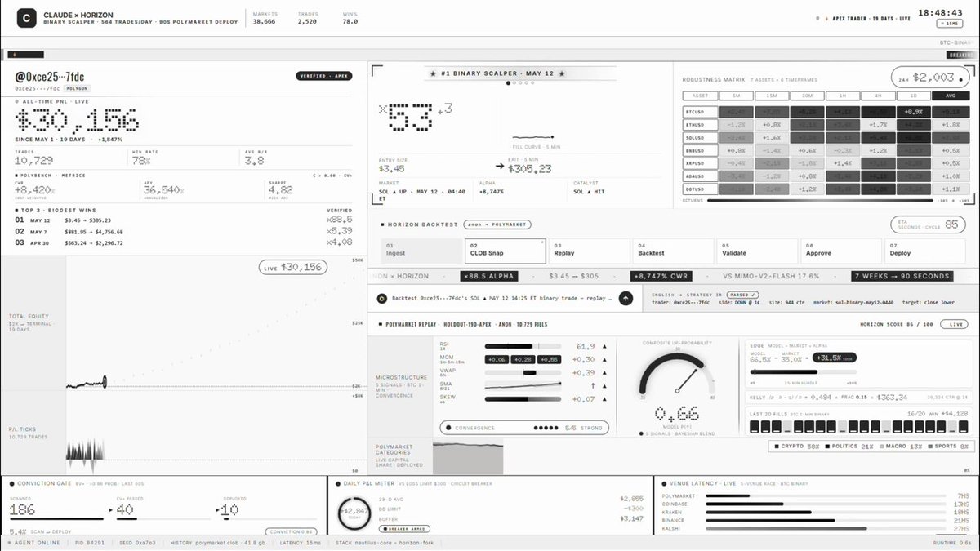Click the CONVICTION 0.86 pill
Viewport: 980px width, 551px height.
pyautogui.click(x=291, y=532)
